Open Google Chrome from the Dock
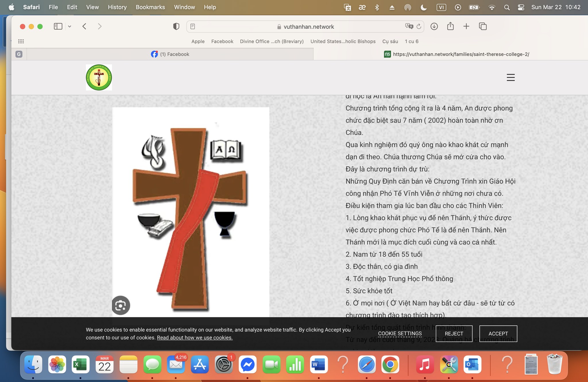Image resolution: width=588 pixels, height=382 pixels. 390,364
